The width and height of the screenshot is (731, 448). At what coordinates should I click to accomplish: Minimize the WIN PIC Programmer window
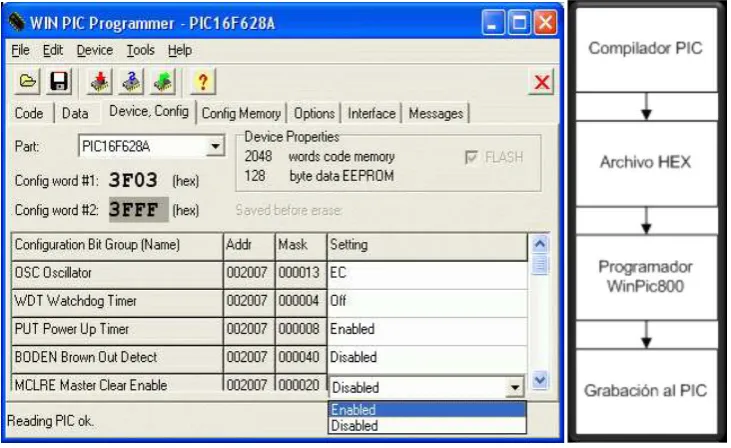tap(492, 23)
